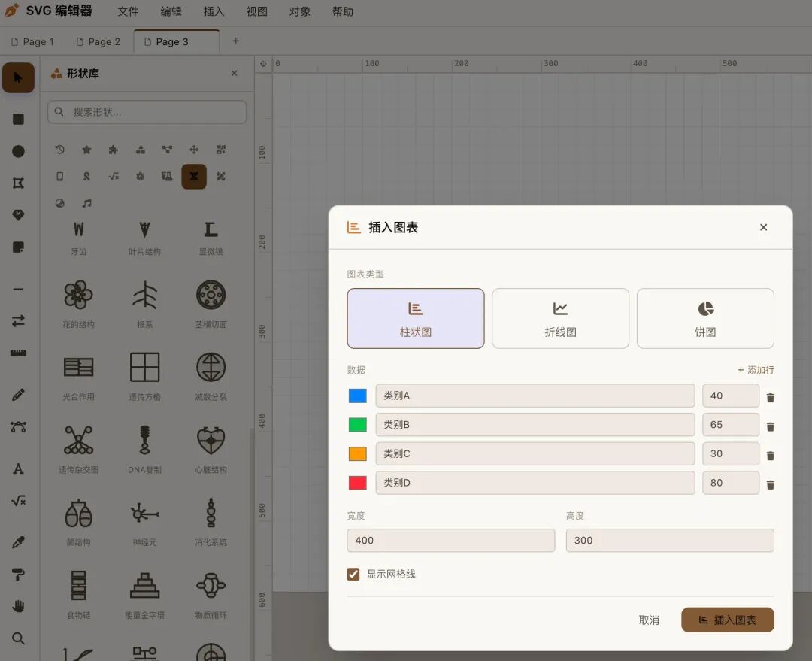
Task: Select the text tool letter A
Action: coord(18,468)
